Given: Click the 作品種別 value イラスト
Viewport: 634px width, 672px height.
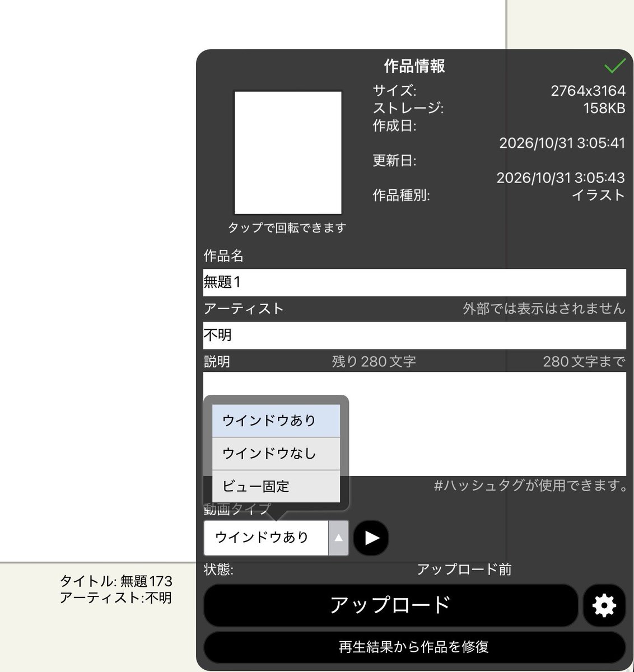Looking at the screenshot, I should point(598,195).
